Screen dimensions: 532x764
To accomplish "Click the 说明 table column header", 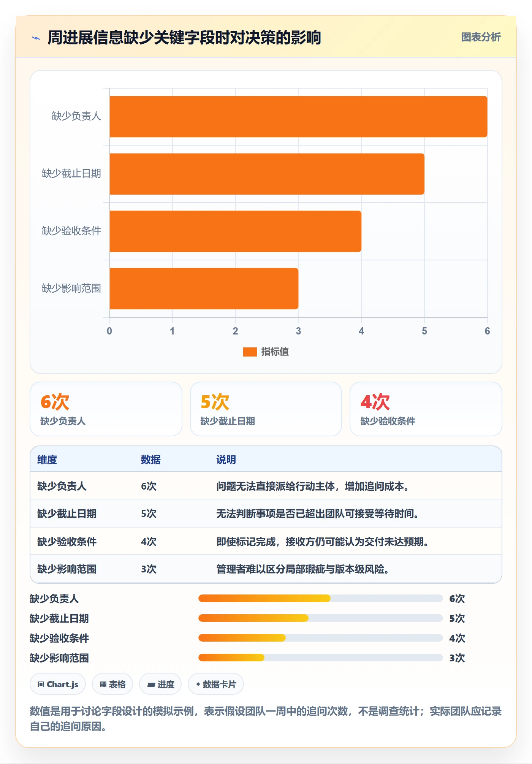I will tap(226, 460).
